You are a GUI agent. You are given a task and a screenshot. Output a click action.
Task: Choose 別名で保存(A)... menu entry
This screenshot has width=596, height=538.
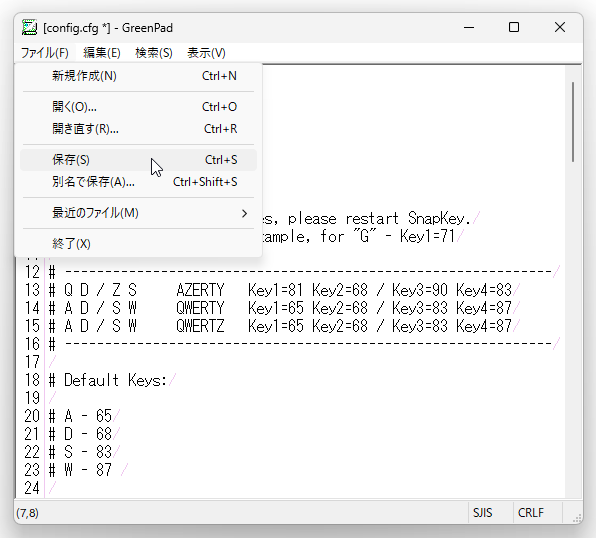click(x=138, y=182)
